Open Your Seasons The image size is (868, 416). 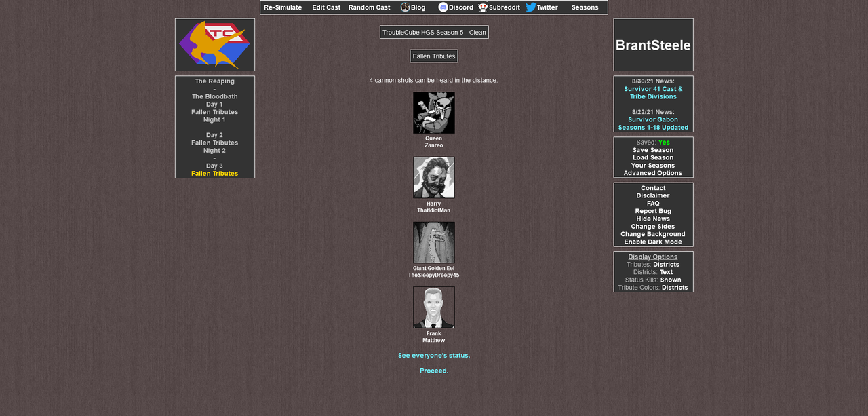coord(653,166)
